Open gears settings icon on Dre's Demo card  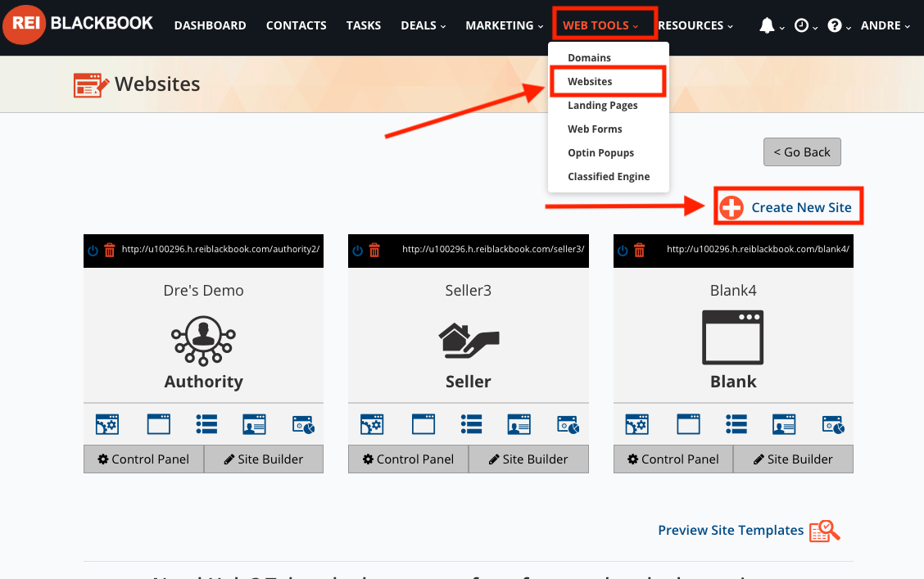pyautogui.click(x=107, y=424)
